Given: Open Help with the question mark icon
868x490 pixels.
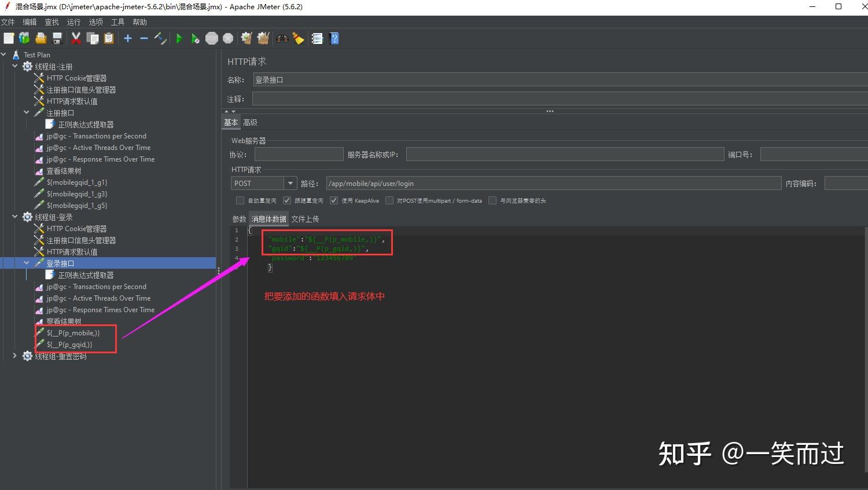Looking at the screenshot, I should coord(334,38).
